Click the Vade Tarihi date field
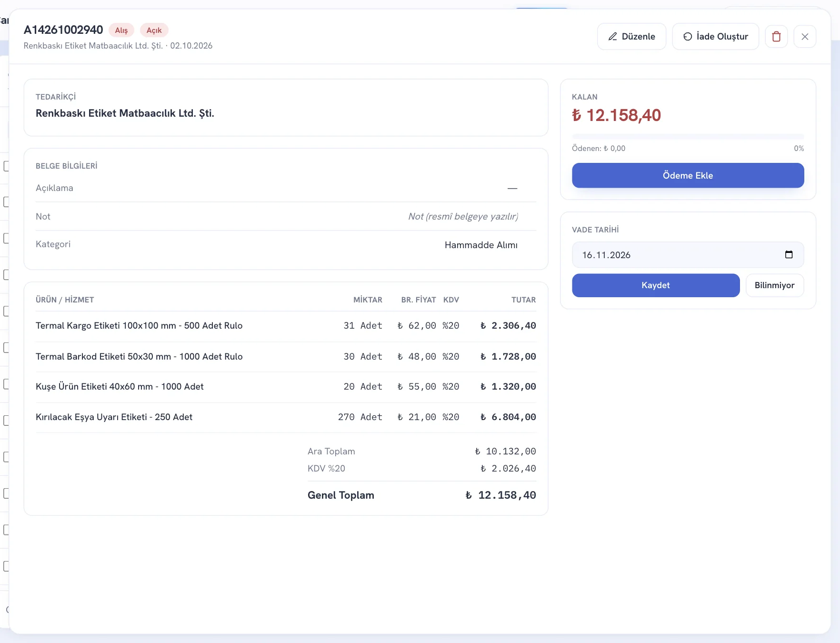840x643 pixels. 688,255
